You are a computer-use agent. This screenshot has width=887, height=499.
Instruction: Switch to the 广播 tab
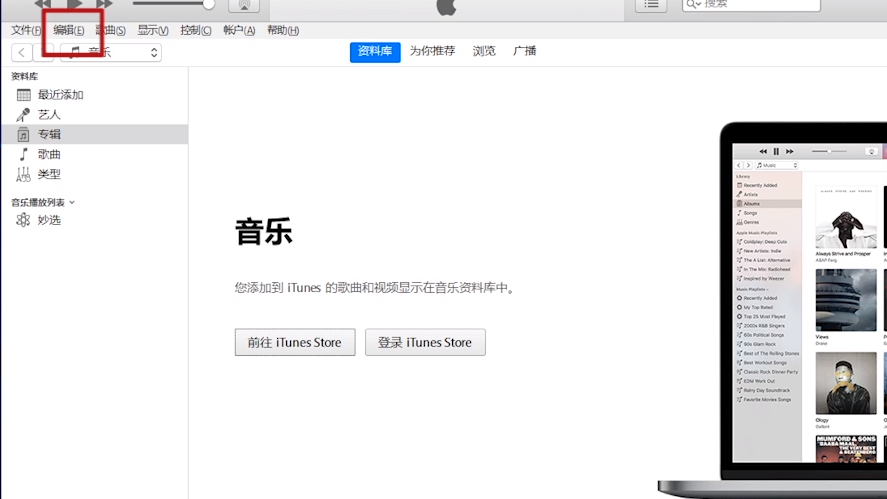coord(524,51)
